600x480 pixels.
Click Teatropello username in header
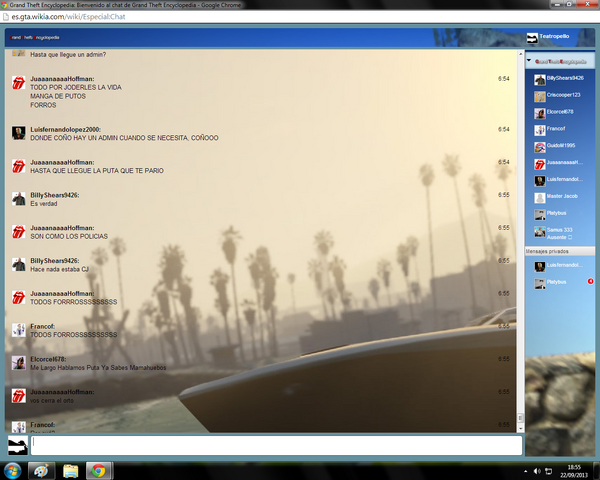(x=554, y=36)
